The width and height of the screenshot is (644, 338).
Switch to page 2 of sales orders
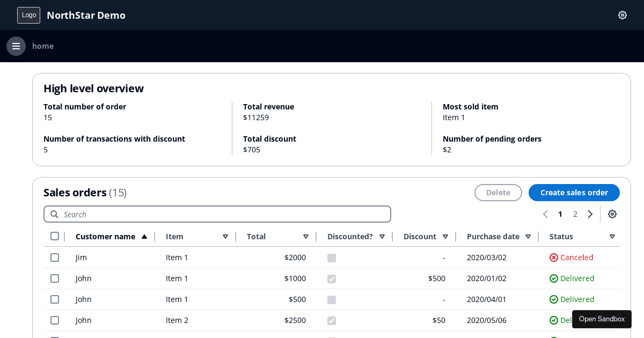tap(575, 214)
